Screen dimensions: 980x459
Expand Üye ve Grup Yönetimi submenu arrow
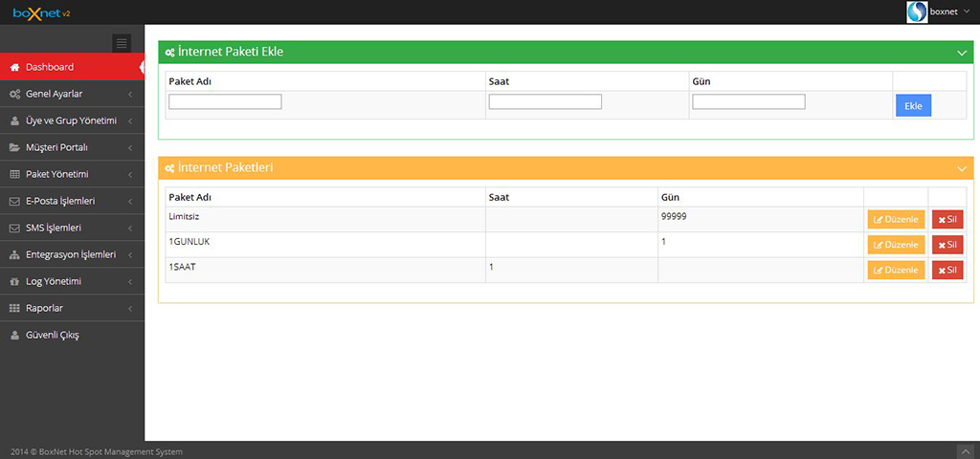pos(130,121)
